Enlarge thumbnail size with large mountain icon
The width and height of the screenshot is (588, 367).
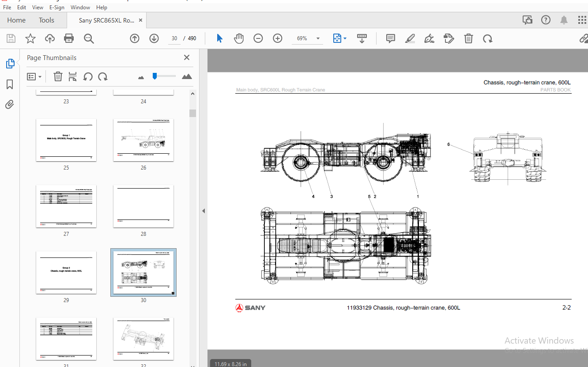[187, 76]
